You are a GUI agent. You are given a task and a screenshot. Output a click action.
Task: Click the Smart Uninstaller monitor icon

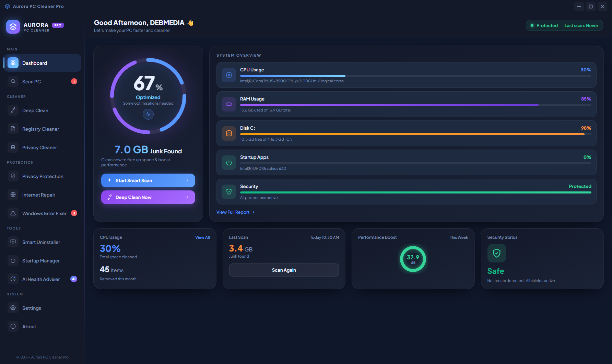[13, 242]
